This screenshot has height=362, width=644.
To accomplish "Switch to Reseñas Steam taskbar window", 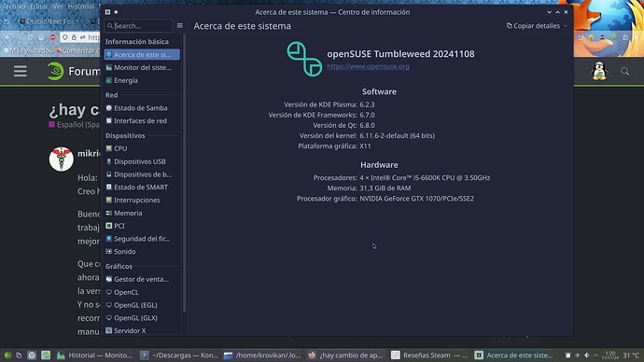I will pyautogui.click(x=429, y=355).
